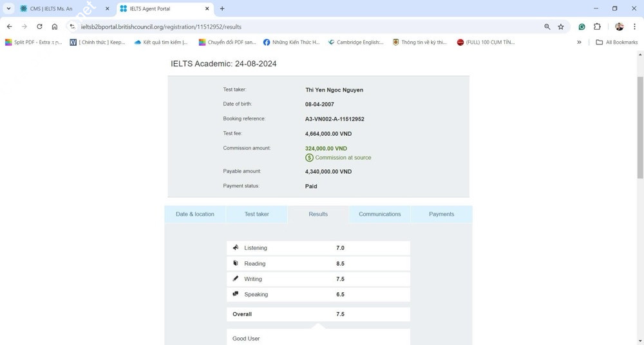Open the Chrome profile avatar
The width and height of the screenshot is (644, 345).
tap(620, 27)
